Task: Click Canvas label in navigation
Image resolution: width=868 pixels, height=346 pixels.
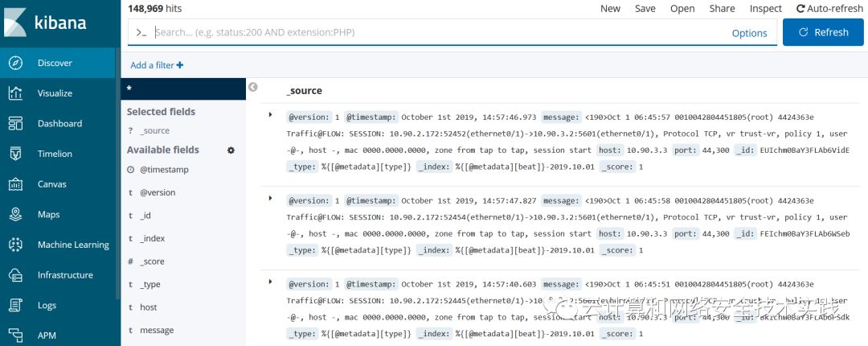Action: pyautogui.click(x=52, y=184)
